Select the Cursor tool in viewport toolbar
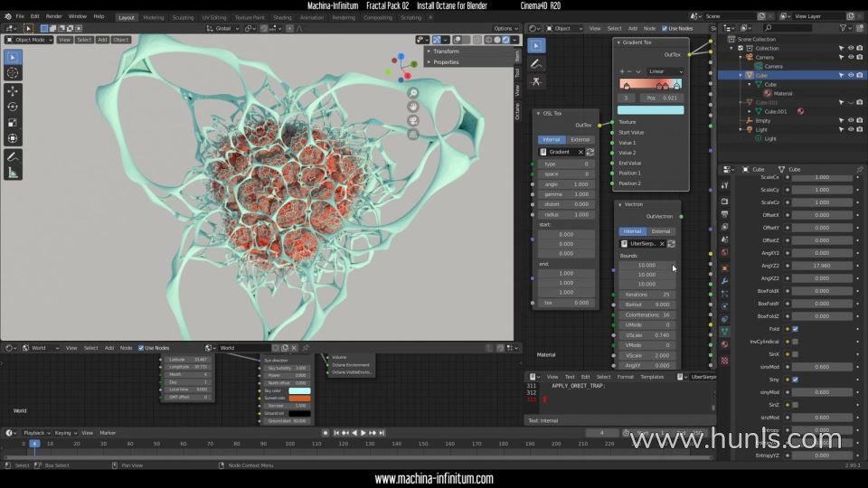The height and width of the screenshot is (488, 868). (13, 72)
